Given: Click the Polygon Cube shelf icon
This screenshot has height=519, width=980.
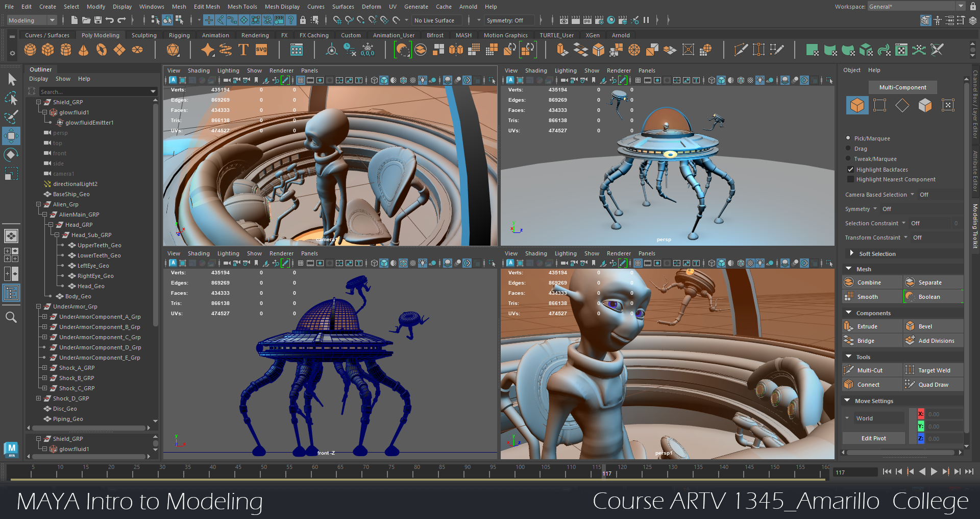Looking at the screenshot, I should (48, 50).
